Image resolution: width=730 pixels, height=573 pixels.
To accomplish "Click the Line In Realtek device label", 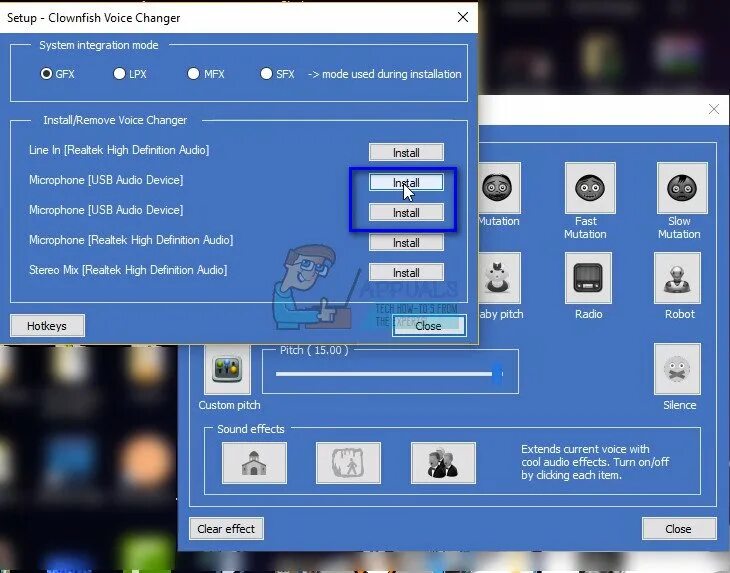I will pos(119,150).
